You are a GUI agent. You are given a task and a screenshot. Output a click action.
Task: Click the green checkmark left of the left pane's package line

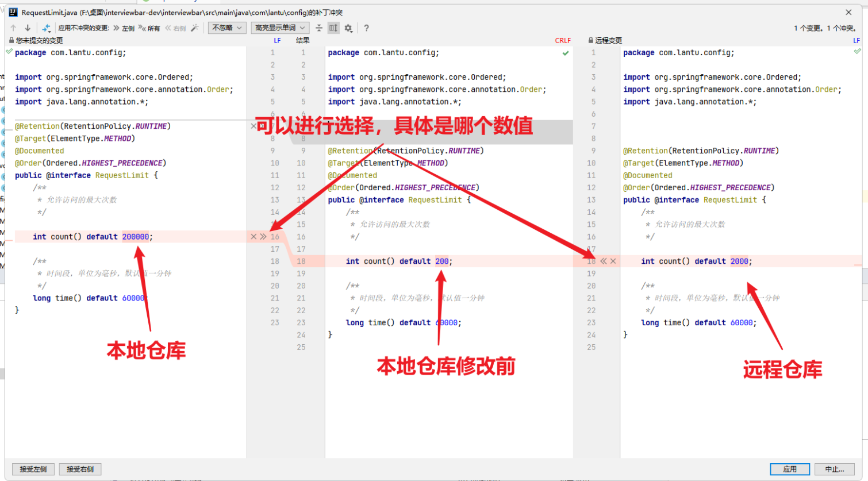[x=9, y=52]
